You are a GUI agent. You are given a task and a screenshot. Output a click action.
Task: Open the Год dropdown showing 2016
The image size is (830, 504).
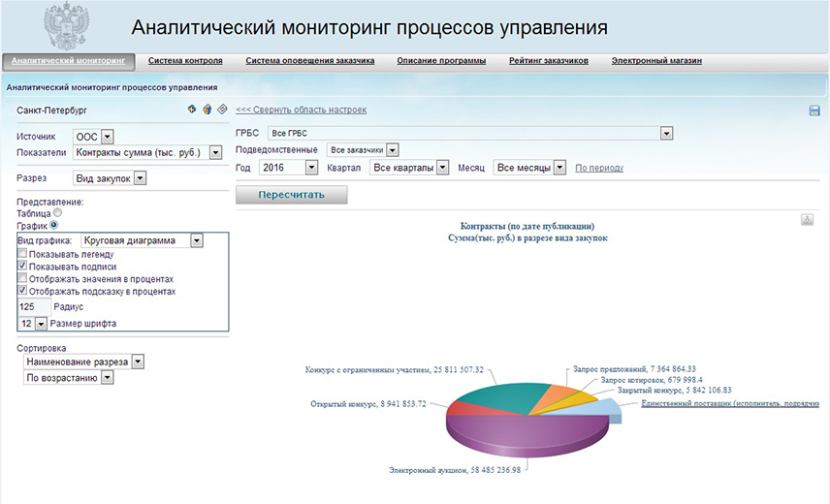pyautogui.click(x=310, y=168)
